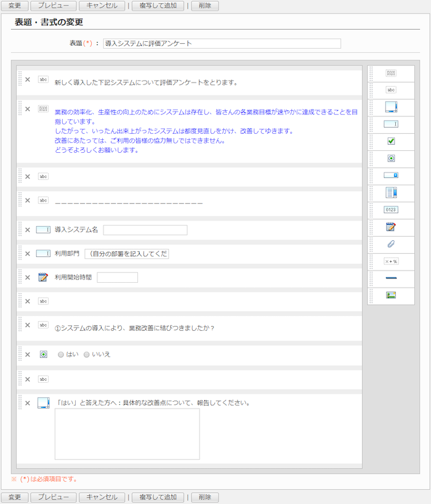Click the bottom キャンセル button
Image resolution: width=431 pixels, height=504 pixels.
click(x=102, y=497)
